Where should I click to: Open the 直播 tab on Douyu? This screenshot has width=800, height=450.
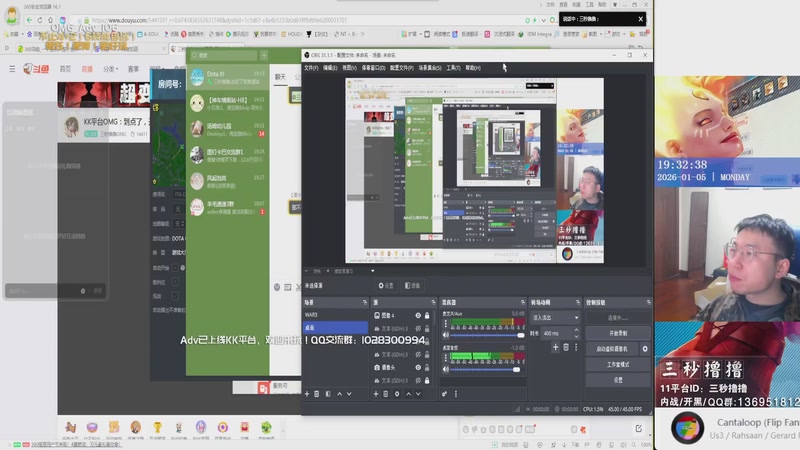point(87,69)
